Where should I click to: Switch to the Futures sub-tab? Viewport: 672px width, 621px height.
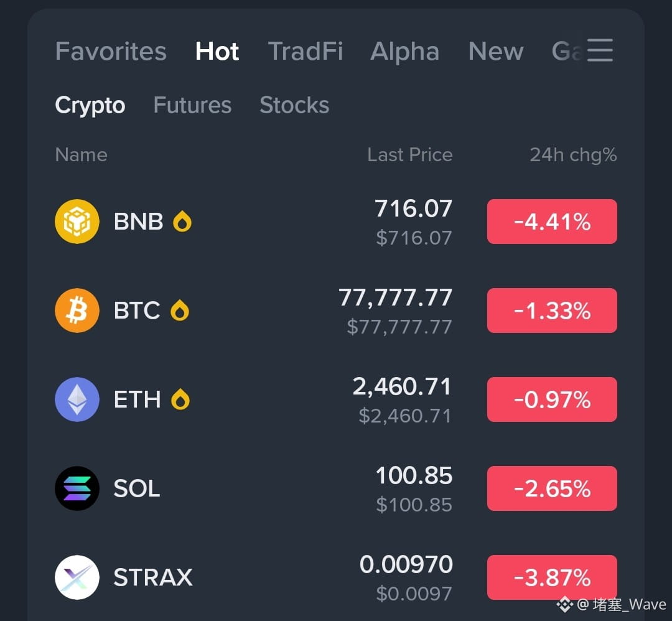(192, 105)
